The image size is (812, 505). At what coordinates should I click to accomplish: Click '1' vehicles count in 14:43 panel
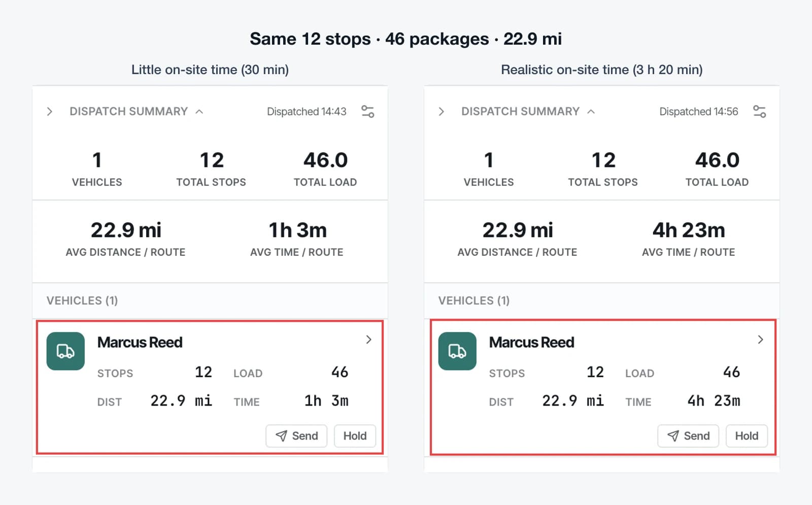point(97,160)
